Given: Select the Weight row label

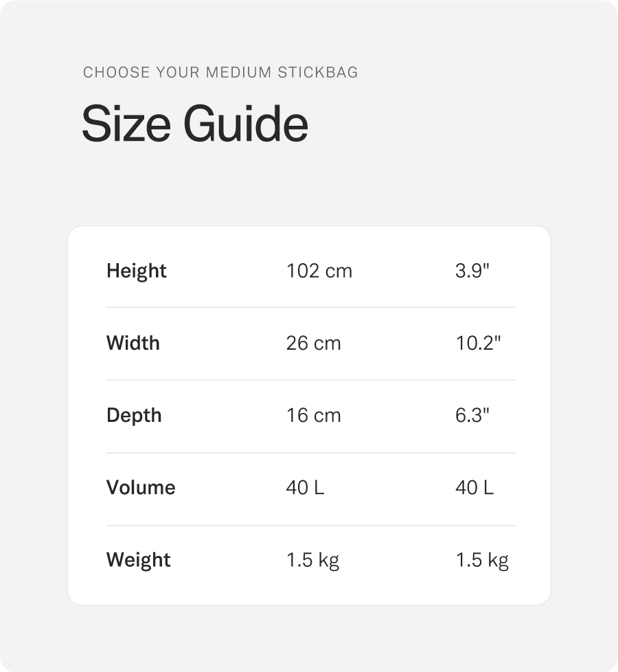Looking at the screenshot, I should click(x=139, y=560).
